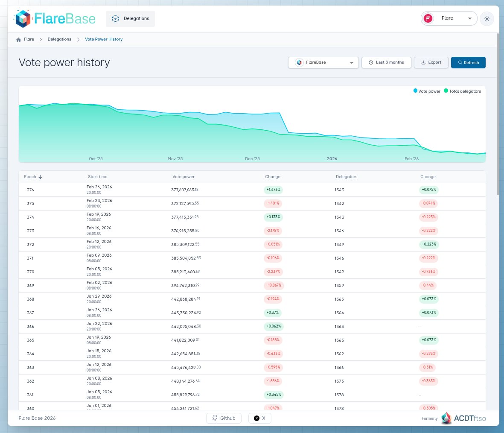Toggle light/dark theme with the sun icon
Screen dimensions: 504x433
[487, 18]
